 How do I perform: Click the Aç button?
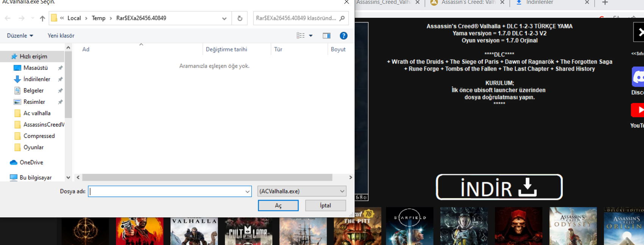[278, 206]
